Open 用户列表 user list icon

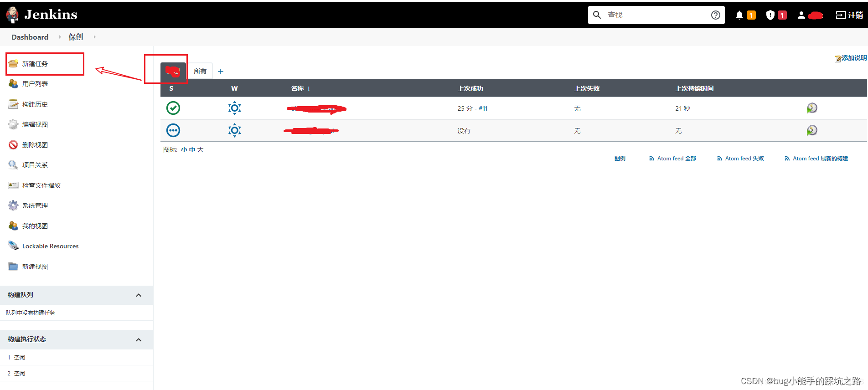tap(13, 84)
